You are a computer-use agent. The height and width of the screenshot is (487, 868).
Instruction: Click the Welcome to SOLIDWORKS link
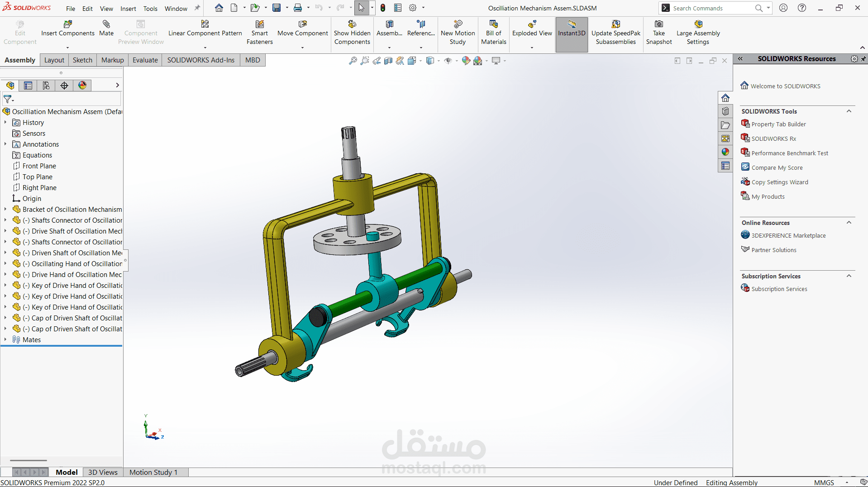click(x=785, y=86)
